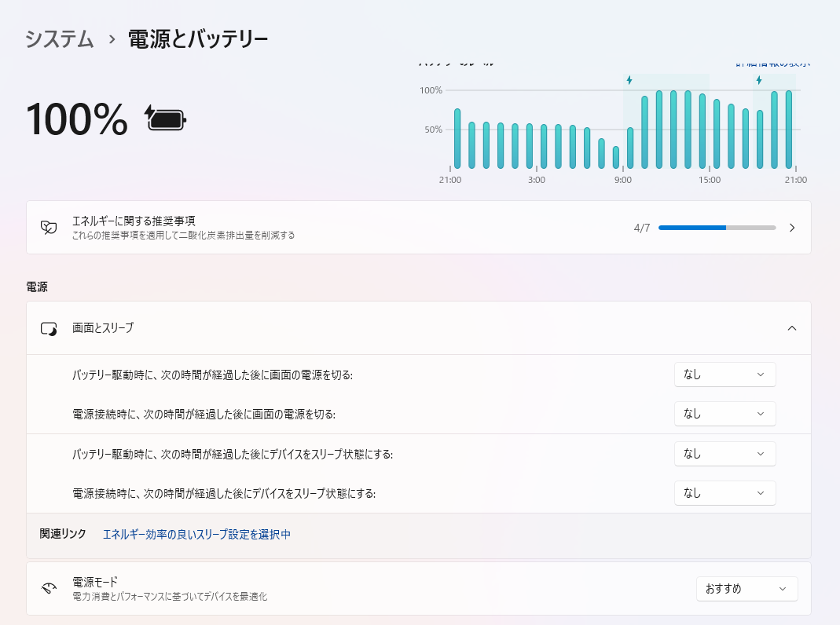Click the charging bolt icon above 9:00
This screenshot has height=625, width=840.
629,80
